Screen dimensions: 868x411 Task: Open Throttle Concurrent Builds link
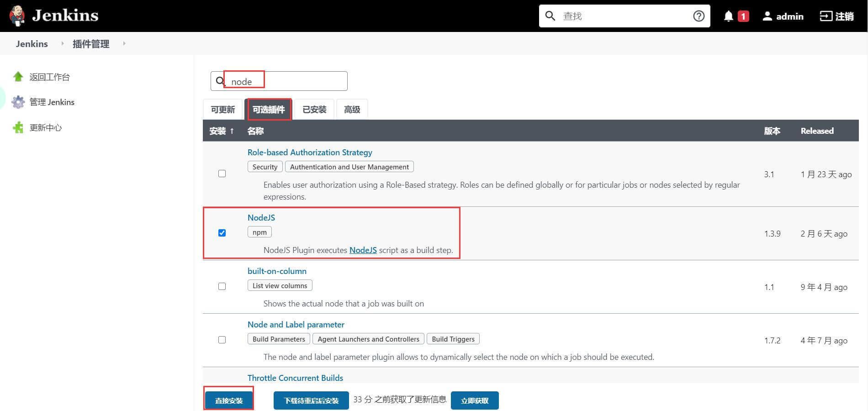(x=295, y=378)
